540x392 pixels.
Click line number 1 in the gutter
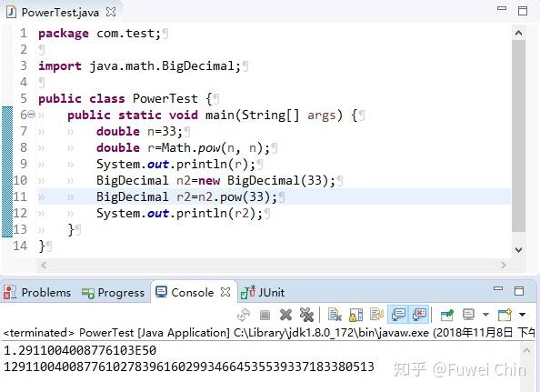24,33
